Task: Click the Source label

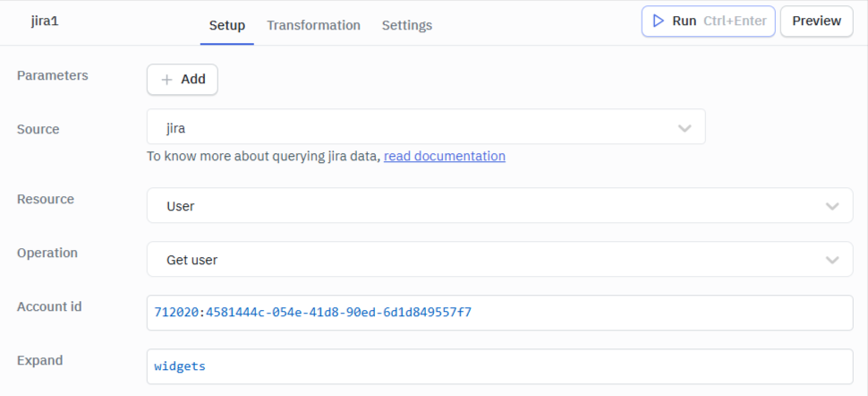Action: [x=38, y=129]
